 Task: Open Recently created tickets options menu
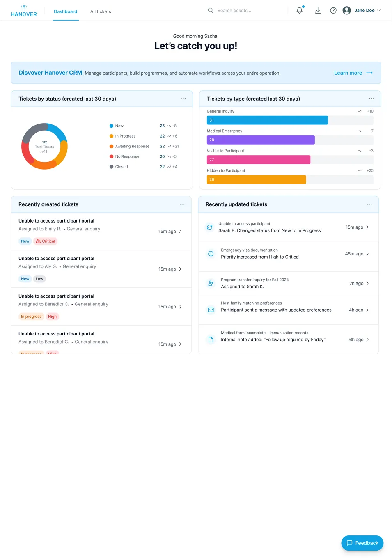tap(182, 204)
